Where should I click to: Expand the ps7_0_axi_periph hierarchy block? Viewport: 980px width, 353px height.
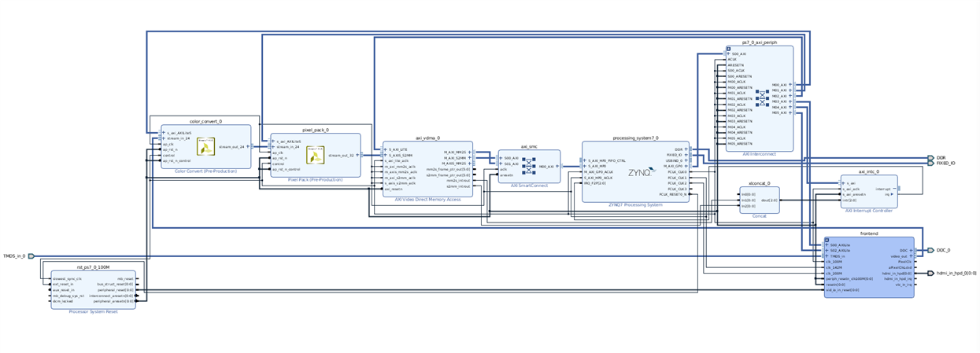729,49
